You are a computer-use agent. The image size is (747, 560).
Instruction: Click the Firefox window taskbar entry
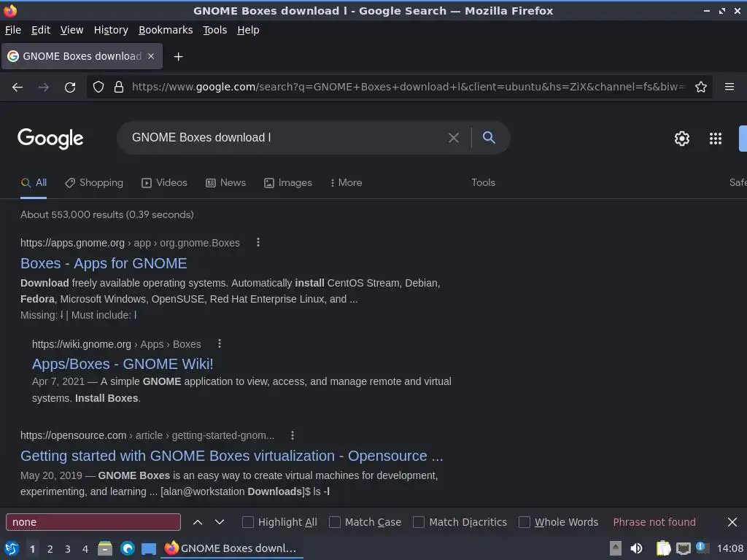pos(231,548)
